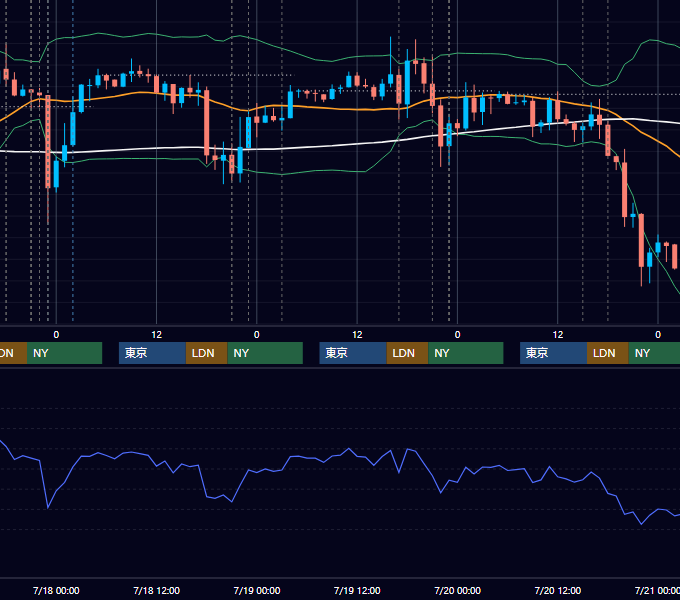Viewport: 680px width, 600px height.
Task: Select the 東京 session bar on 7/18
Action: pos(152,353)
